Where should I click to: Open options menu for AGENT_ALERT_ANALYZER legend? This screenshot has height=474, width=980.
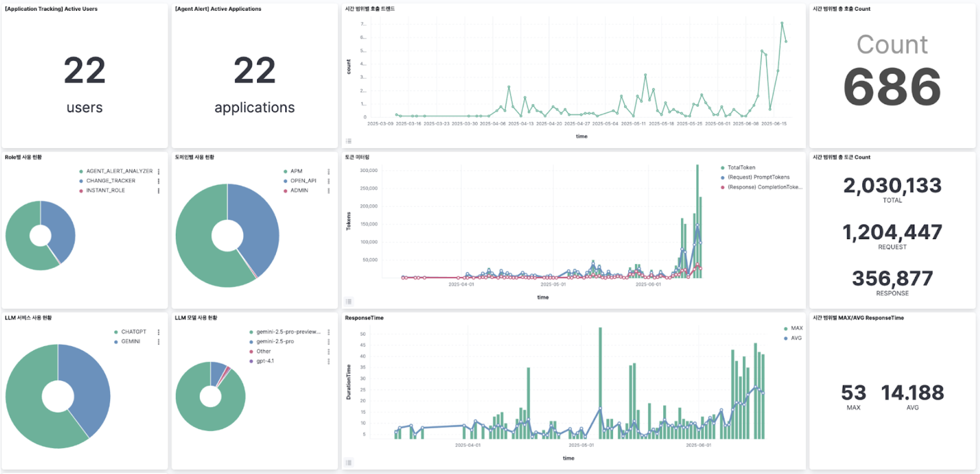point(158,171)
